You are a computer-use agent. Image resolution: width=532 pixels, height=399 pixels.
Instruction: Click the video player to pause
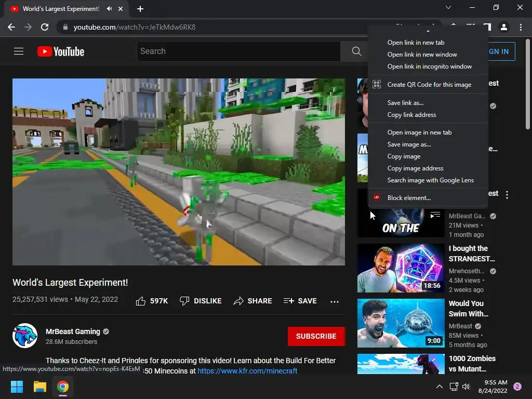pos(179,171)
